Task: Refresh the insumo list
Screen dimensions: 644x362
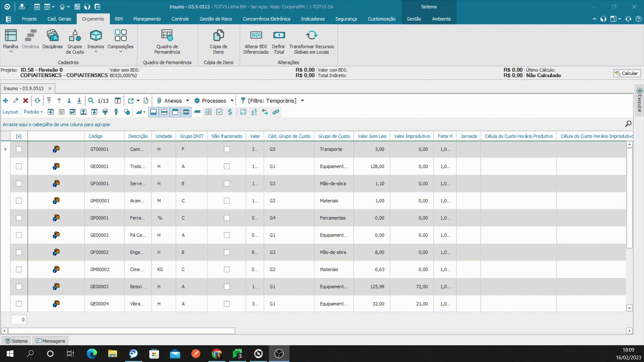Action: 37,101
